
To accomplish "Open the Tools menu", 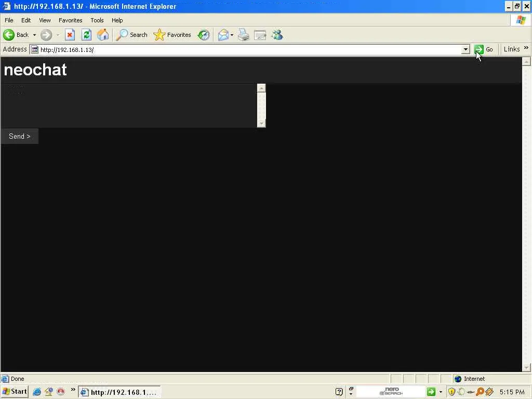I will coord(97,20).
